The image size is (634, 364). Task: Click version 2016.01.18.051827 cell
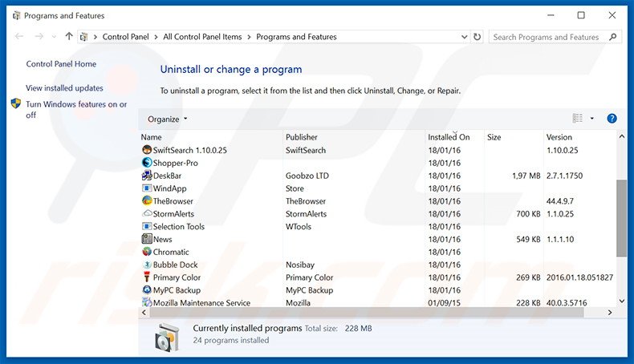coord(579,277)
